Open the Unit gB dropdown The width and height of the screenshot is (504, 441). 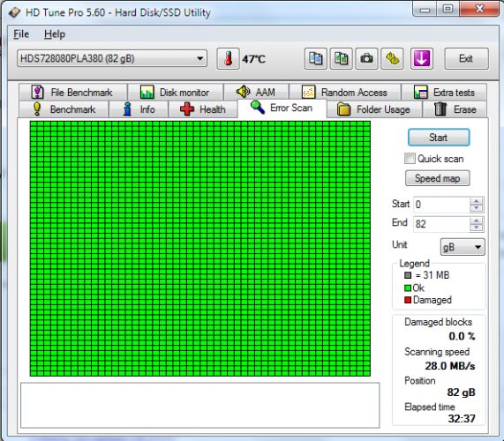(463, 247)
